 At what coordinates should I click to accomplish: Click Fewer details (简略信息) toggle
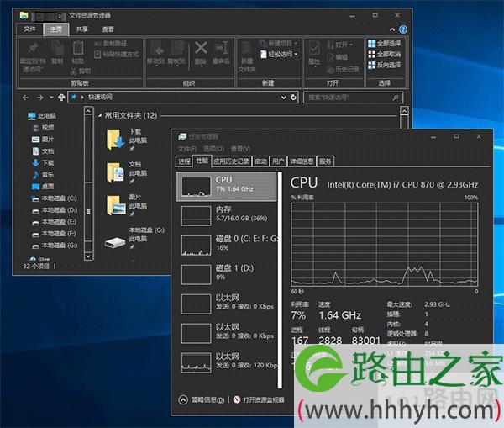tap(202, 400)
